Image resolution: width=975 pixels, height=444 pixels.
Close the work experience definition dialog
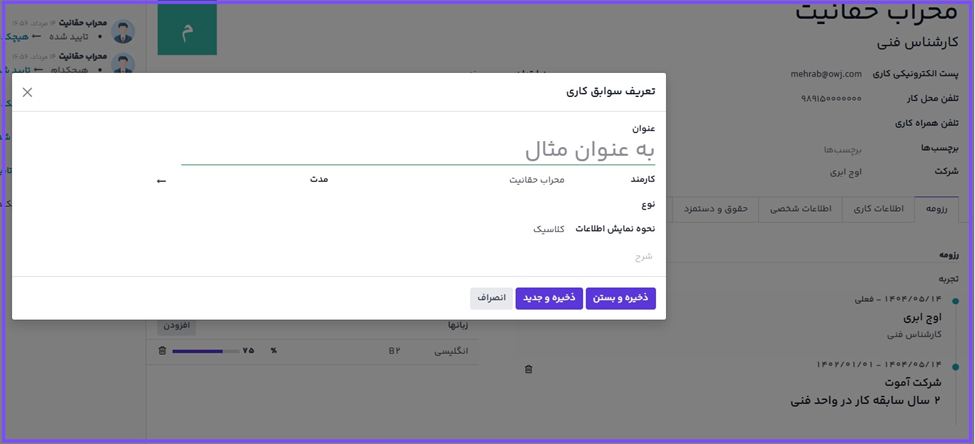tap(27, 92)
